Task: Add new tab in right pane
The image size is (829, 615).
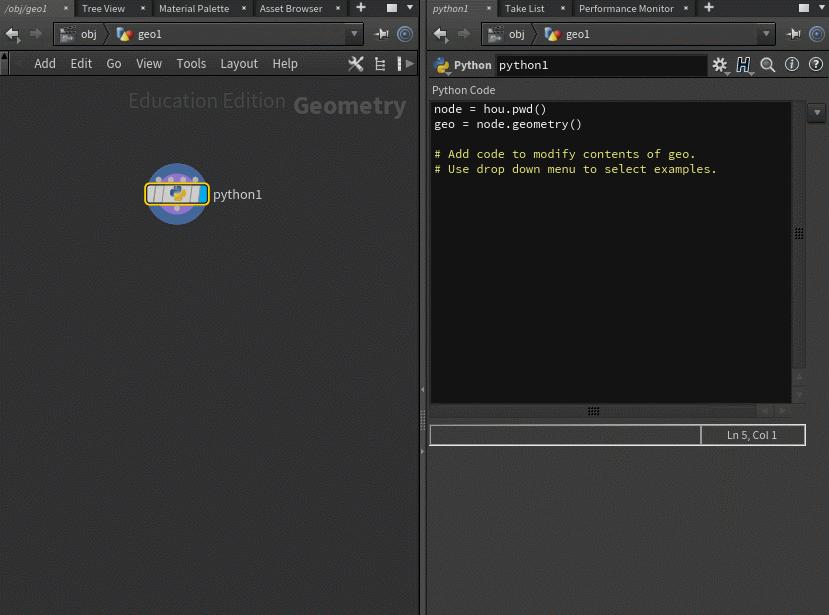Action: (x=709, y=7)
